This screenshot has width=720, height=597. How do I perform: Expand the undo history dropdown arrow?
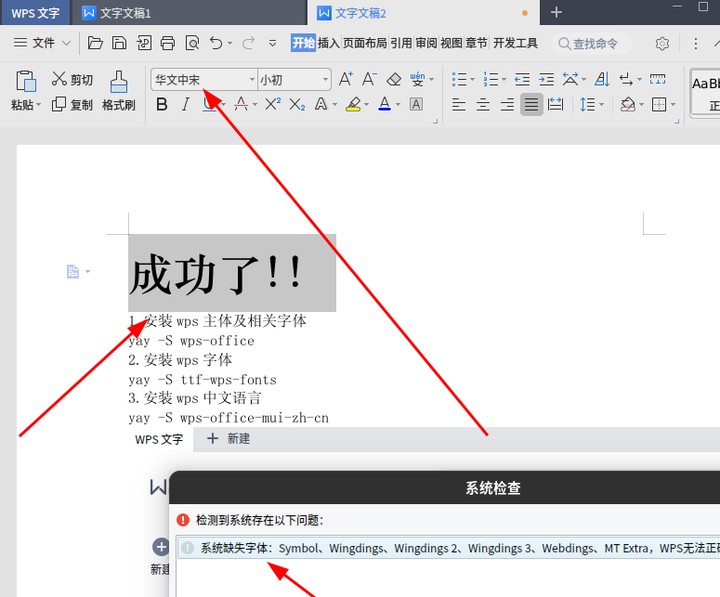pyautogui.click(x=230, y=44)
